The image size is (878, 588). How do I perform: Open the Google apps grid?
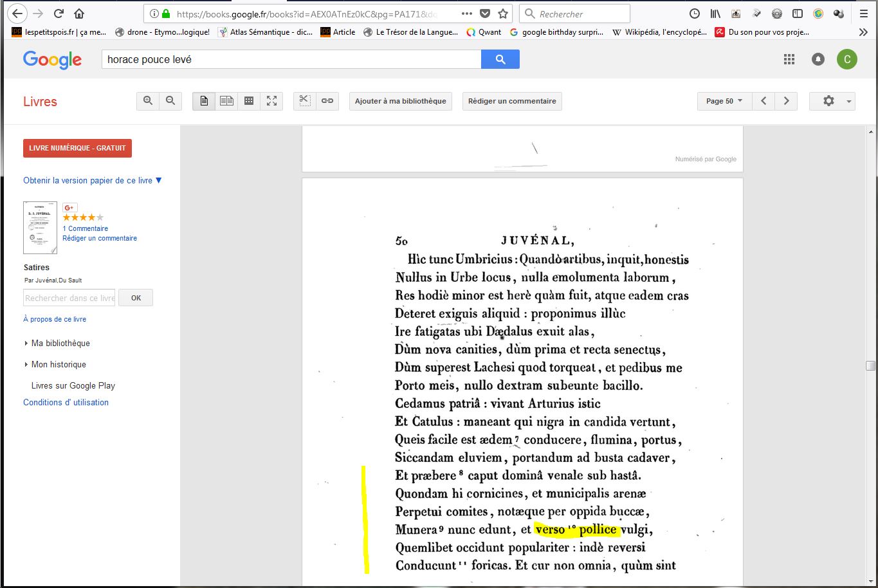(789, 59)
